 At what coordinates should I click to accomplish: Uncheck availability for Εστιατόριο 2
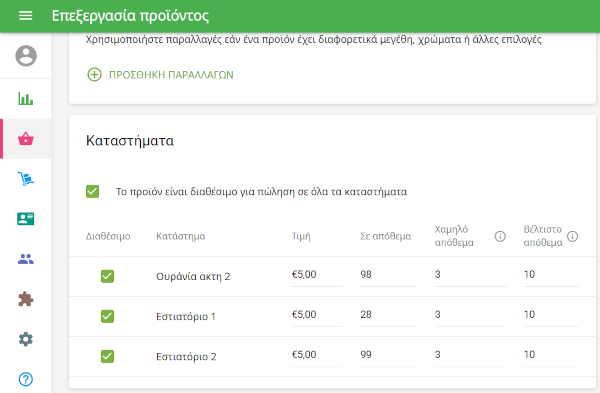[108, 357]
